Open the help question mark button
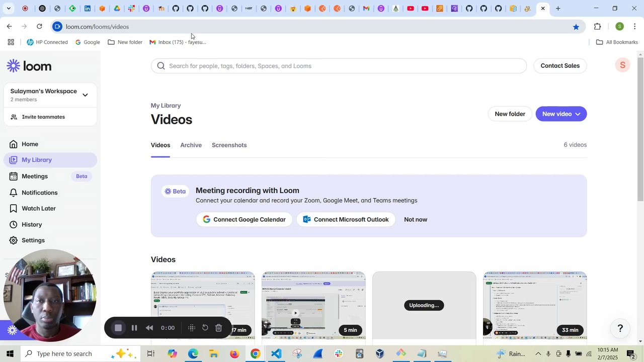Image resolution: width=644 pixels, height=362 pixels. (620, 328)
